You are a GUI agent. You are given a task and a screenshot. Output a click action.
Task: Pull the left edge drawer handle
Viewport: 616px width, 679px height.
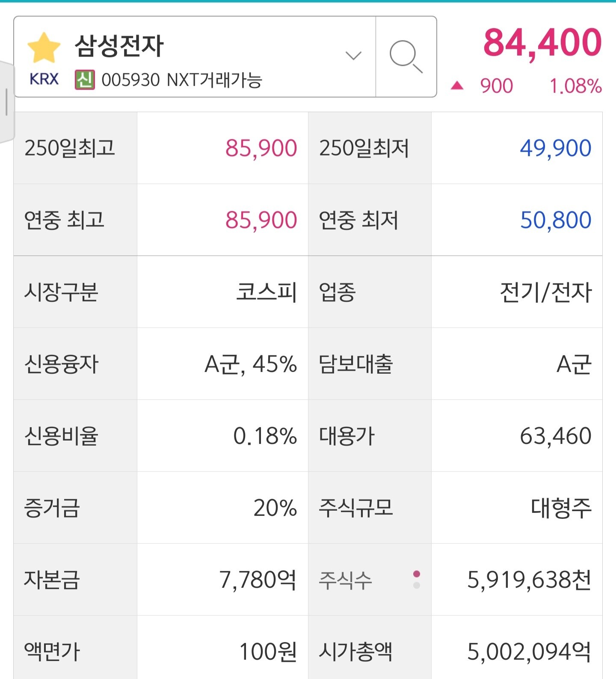6,102
